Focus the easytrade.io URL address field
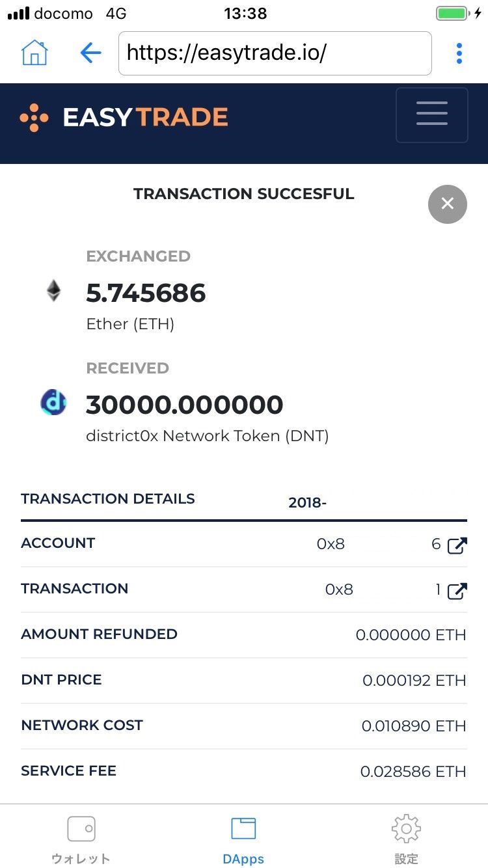This screenshot has width=488, height=868. point(275,53)
